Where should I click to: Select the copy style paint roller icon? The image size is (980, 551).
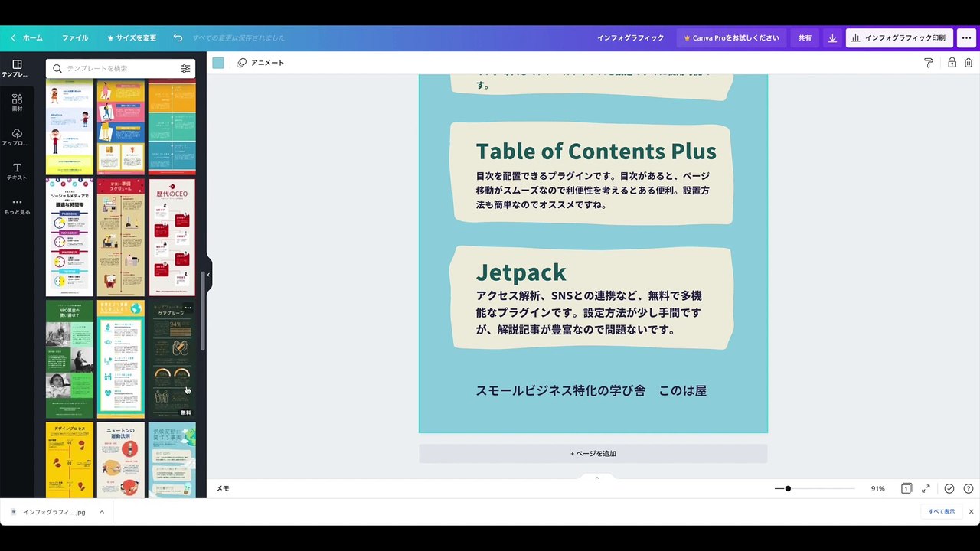[x=929, y=63]
